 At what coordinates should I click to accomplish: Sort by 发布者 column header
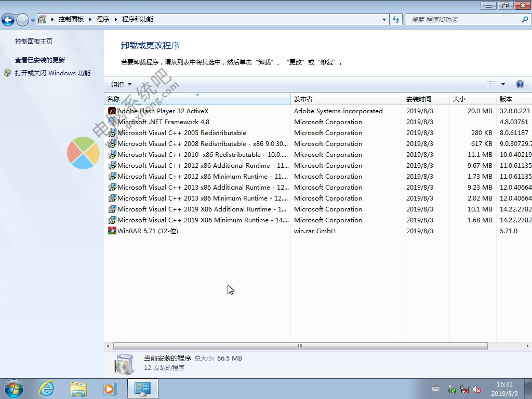[347, 99]
